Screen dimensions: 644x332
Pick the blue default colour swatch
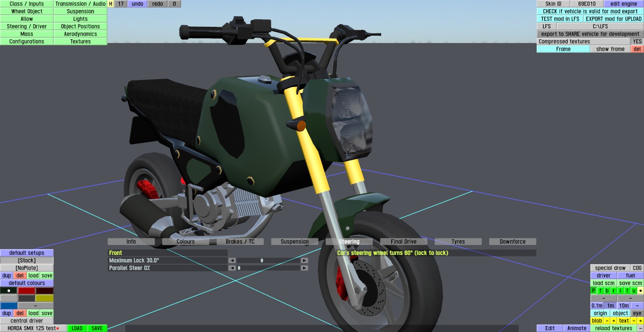tap(9, 306)
